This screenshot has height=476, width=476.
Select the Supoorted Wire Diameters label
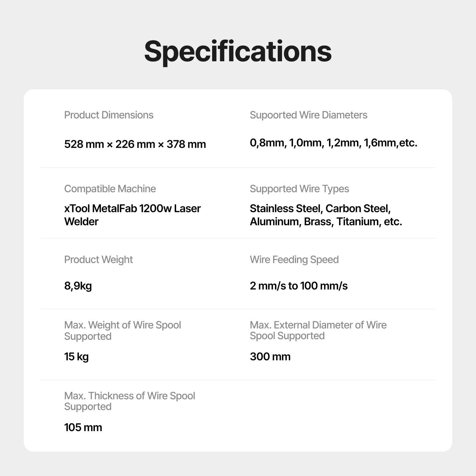coord(309,115)
